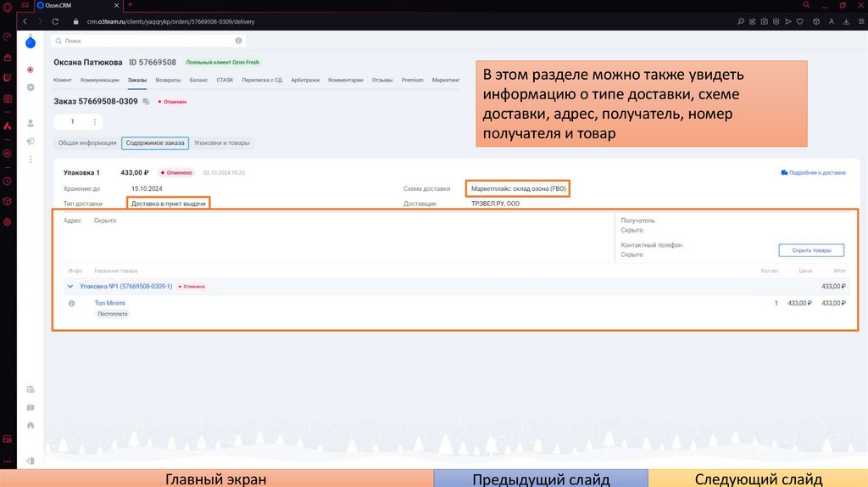Click the browser reload button
Image resolution: width=868 pixels, height=487 pixels.
(55, 21)
